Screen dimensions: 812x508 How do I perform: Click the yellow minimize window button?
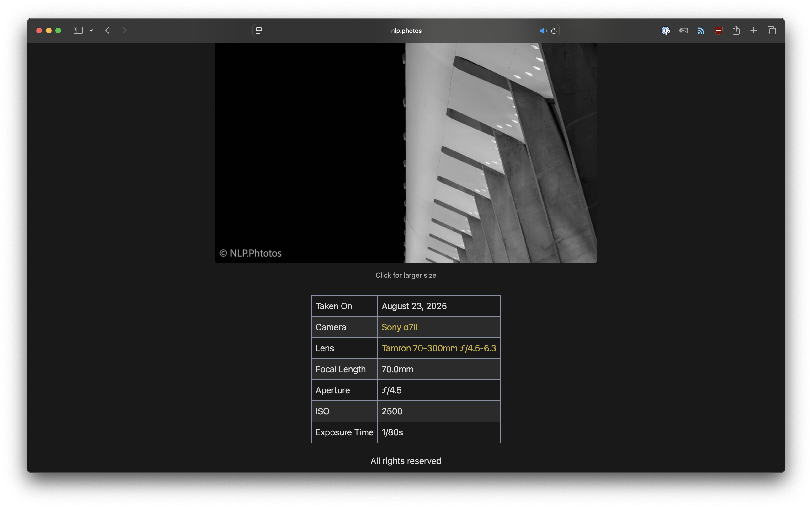coord(49,31)
